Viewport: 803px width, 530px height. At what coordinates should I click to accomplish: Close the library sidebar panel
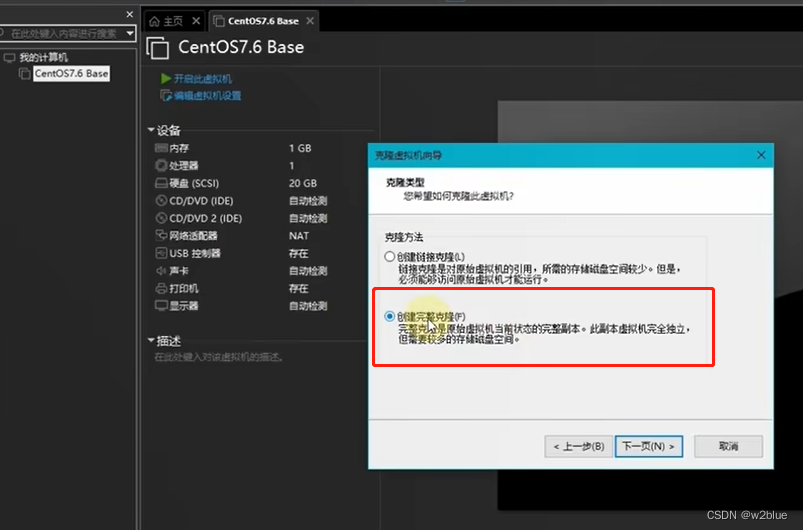tap(130, 14)
